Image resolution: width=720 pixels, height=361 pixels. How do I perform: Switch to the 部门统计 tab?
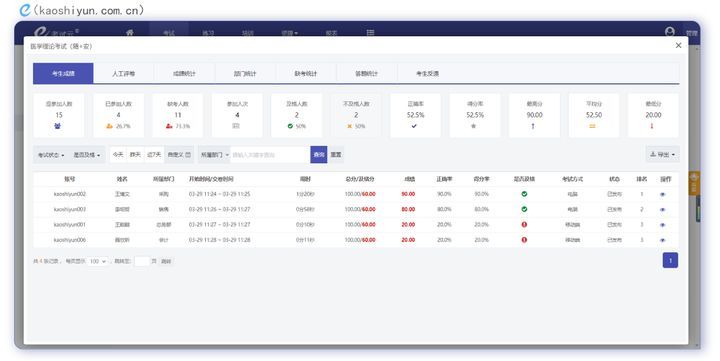(245, 73)
